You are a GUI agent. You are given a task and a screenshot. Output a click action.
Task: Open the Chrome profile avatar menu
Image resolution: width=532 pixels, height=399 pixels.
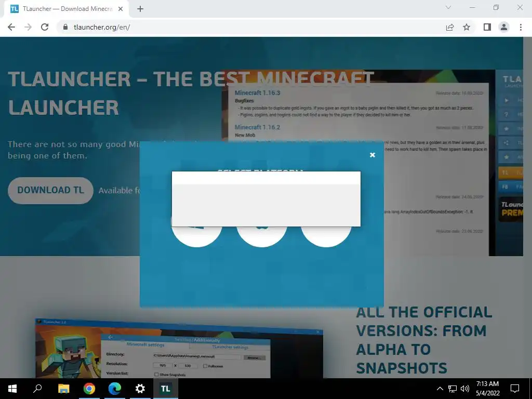click(x=504, y=27)
